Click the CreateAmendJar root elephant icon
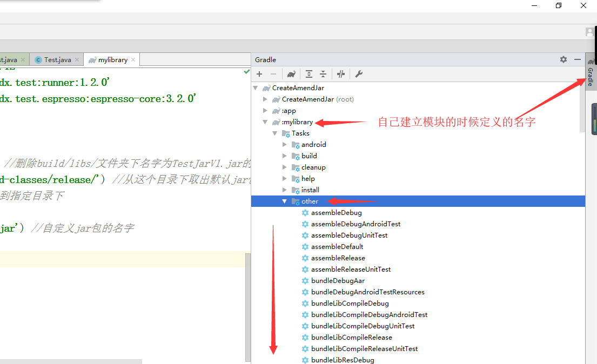 pos(276,99)
